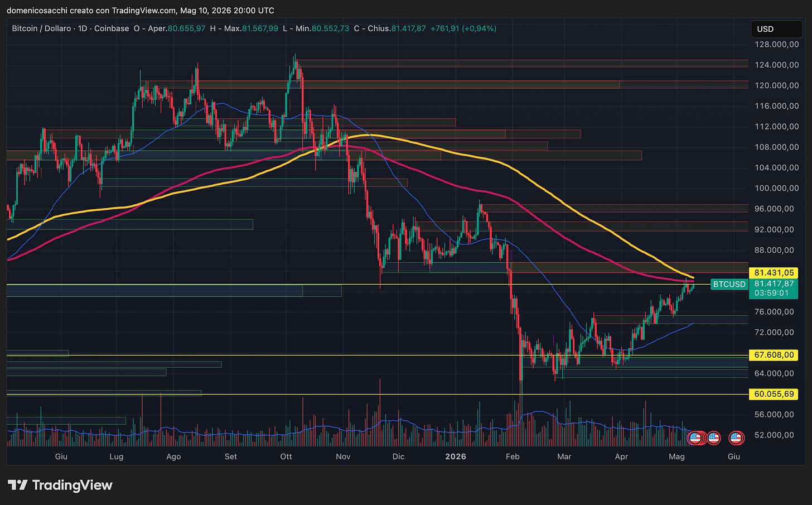Viewport: 812px width, 505px height.
Task: Click the rightmost US flag economic event icon
Action: coord(736,438)
